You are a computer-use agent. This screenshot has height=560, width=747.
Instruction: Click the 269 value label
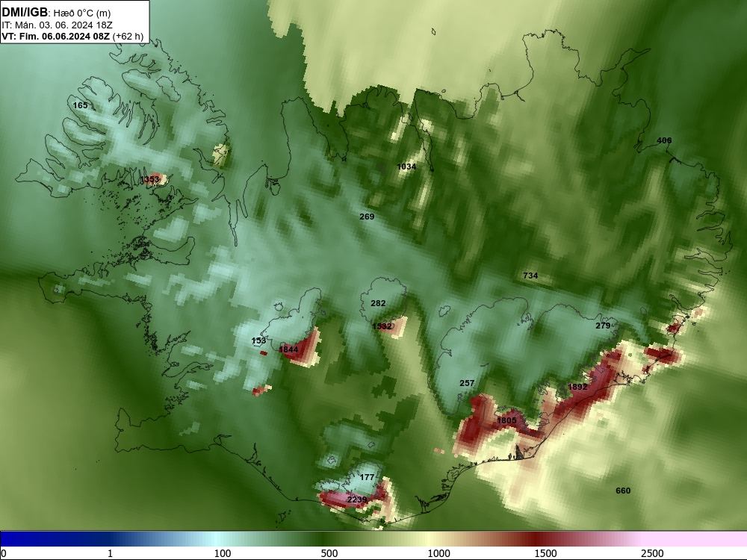[x=367, y=217]
